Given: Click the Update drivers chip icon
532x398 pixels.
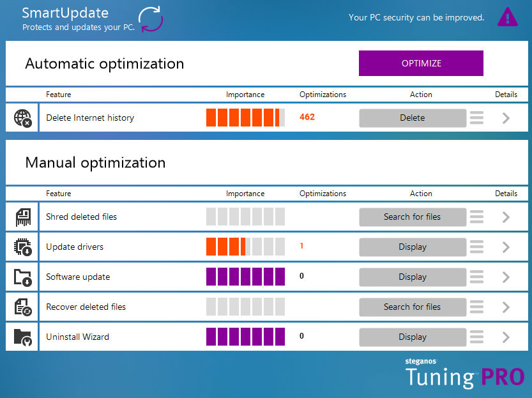Looking at the screenshot, I should (x=22, y=247).
